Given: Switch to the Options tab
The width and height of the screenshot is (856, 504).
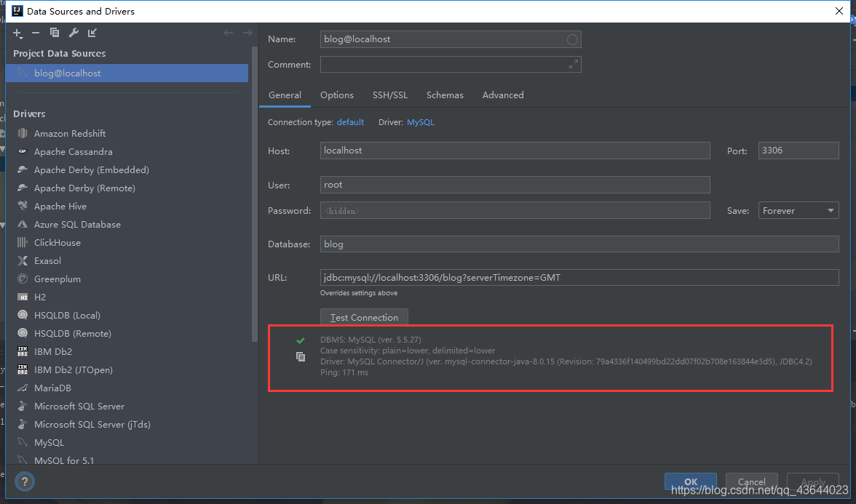Looking at the screenshot, I should click(337, 95).
